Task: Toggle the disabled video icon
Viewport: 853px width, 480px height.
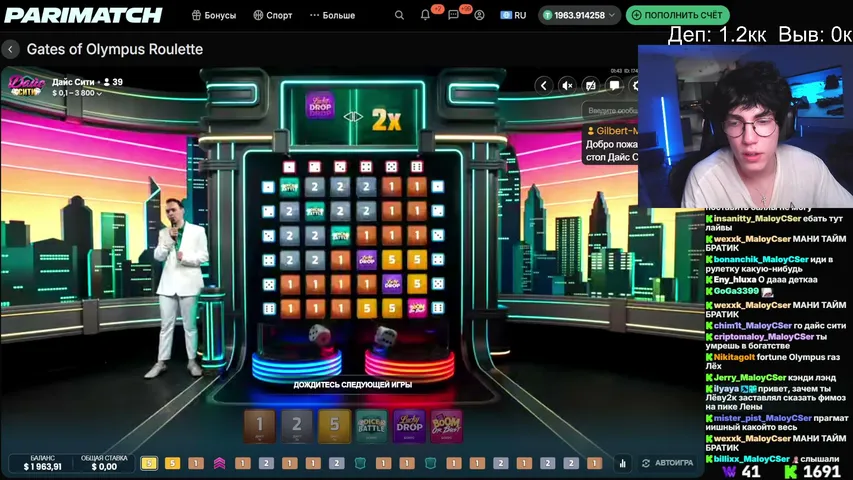Action: (x=590, y=85)
